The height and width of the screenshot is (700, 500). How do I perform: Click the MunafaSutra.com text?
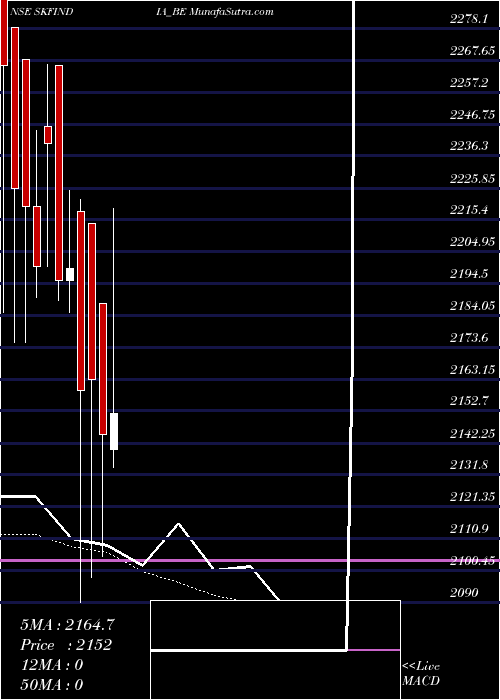pyautogui.click(x=232, y=12)
